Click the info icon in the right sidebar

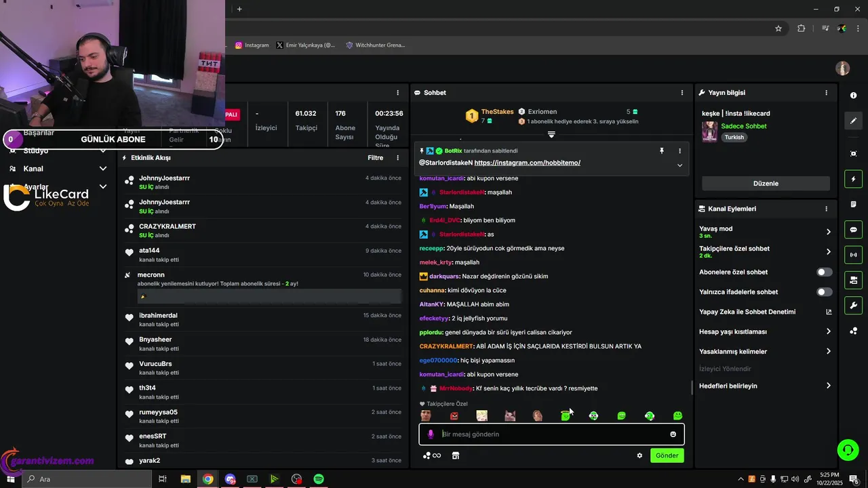[853, 96]
